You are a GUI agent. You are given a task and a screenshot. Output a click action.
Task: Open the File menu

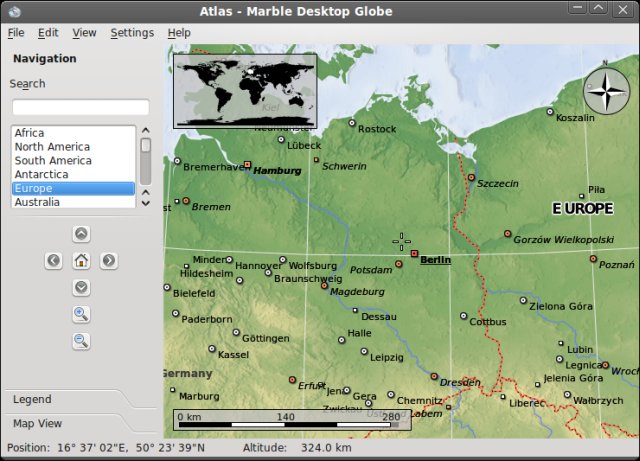pos(16,33)
